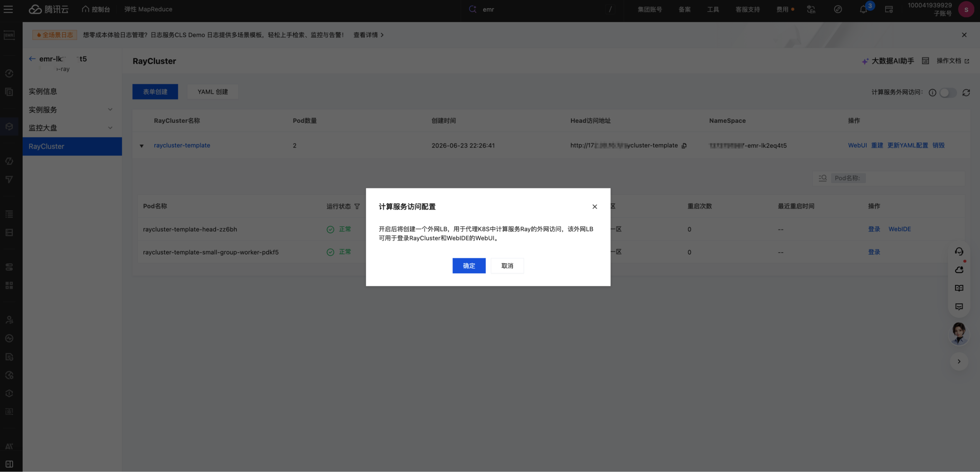Open 工具 menu

coord(713,9)
